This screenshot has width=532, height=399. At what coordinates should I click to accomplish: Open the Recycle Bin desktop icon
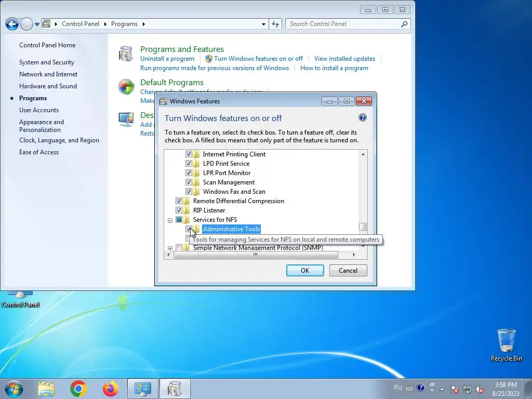[506, 345]
